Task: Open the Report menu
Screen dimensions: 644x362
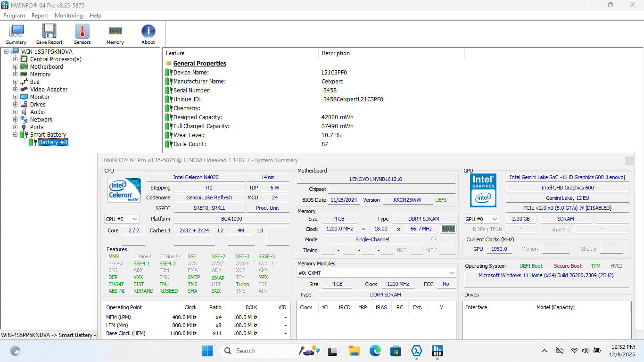Action: pos(40,16)
